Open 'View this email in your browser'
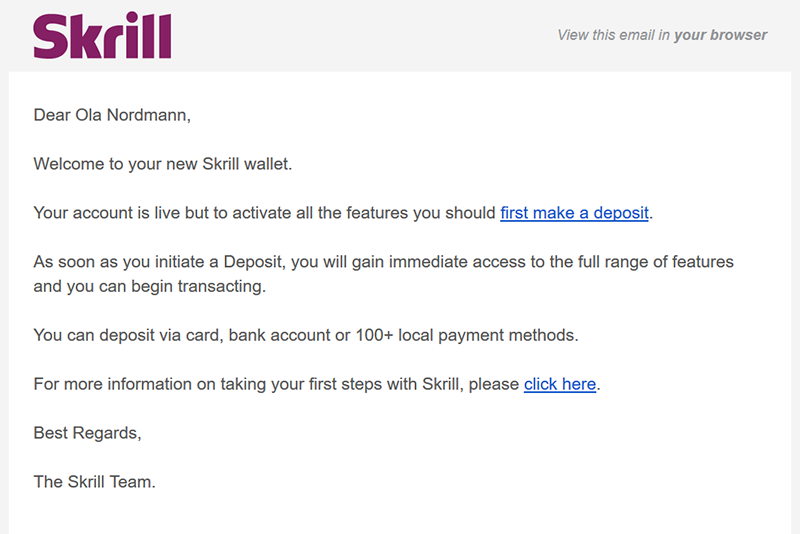The height and width of the screenshot is (534, 800). [662, 35]
